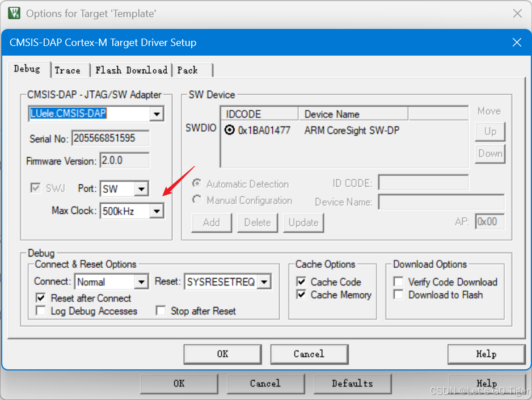Click the Delete device button

(x=257, y=222)
